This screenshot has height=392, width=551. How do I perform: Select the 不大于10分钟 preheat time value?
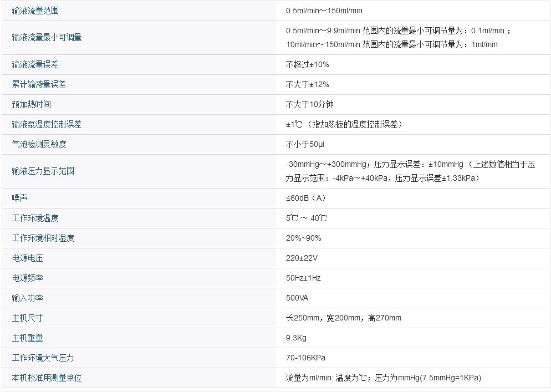309,104
